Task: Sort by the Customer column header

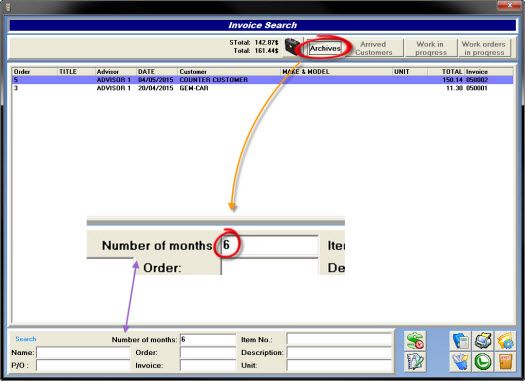Action: pyautogui.click(x=229, y=72)
